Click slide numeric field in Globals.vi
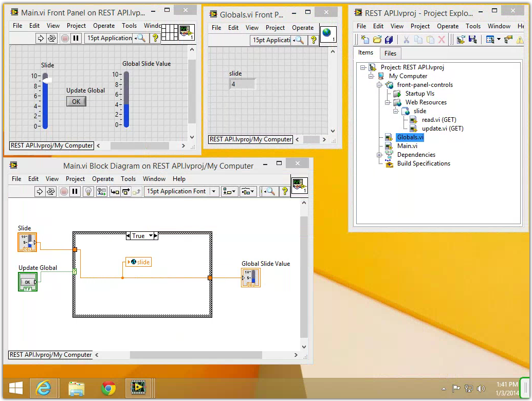Image resolution: width=532 pixels, height=401 pixels. point(242,84)
